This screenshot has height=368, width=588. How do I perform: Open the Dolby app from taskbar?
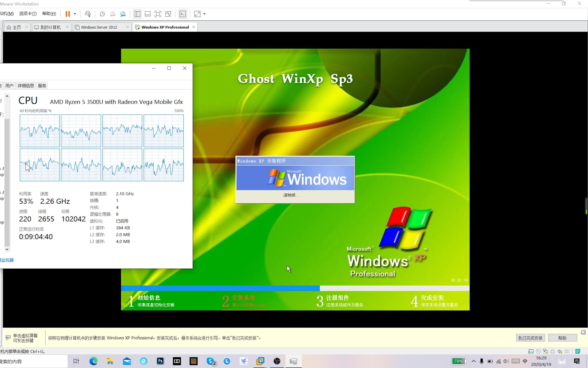click(177, 361)
